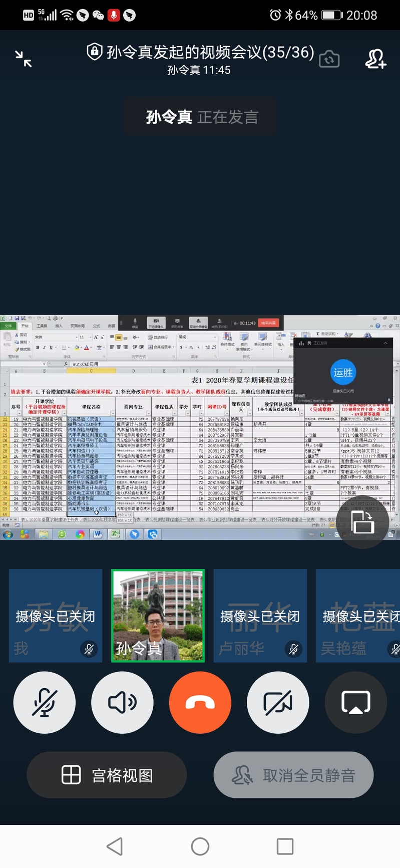Viewport: 400px width, 868px height.
Task: Switch to 宫格视图 grid view
Action: point(107,775)
